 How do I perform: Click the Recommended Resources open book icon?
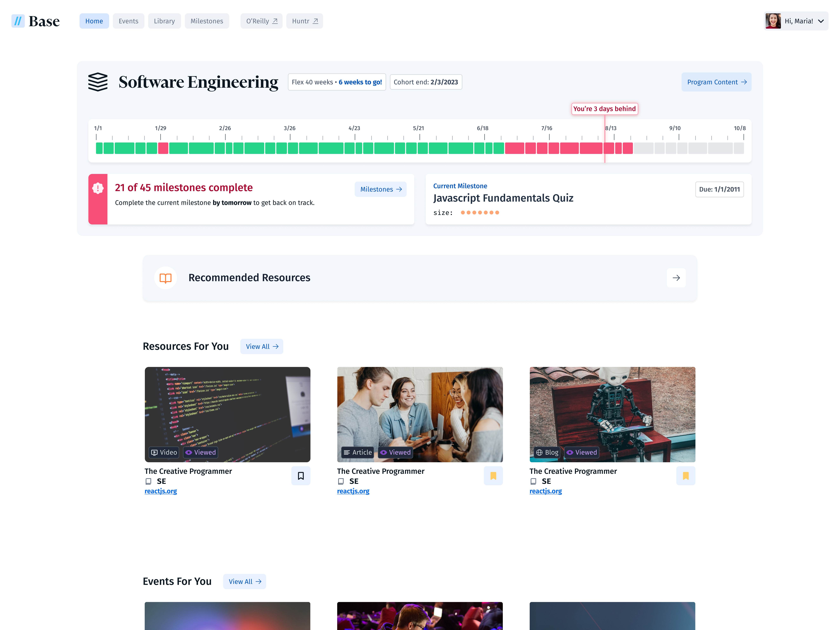tap(165, 278)
